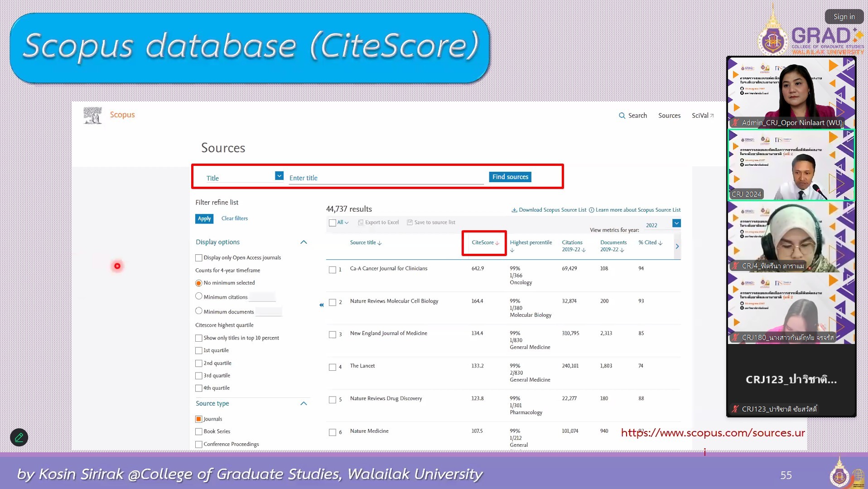Viewport: 868px width, 489px height.
Task: Click the Elsevier tree logo
Action: tap(93, 115)
